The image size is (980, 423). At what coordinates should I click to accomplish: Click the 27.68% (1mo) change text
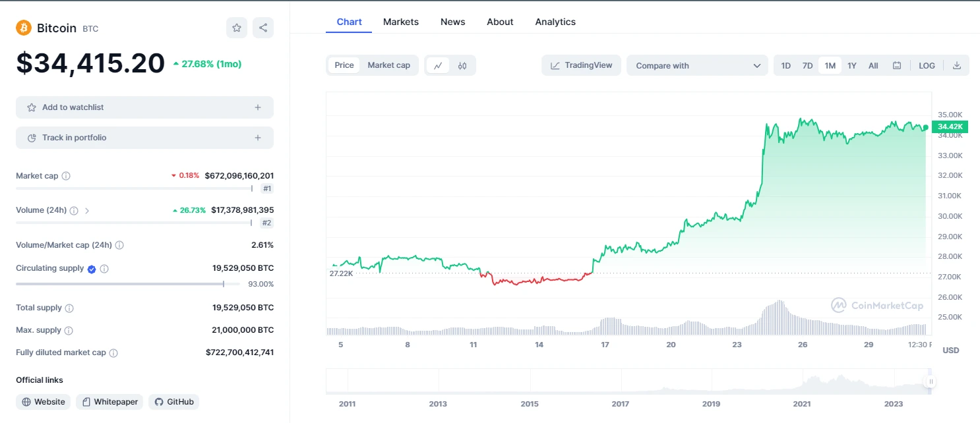(x=212, y=64)
